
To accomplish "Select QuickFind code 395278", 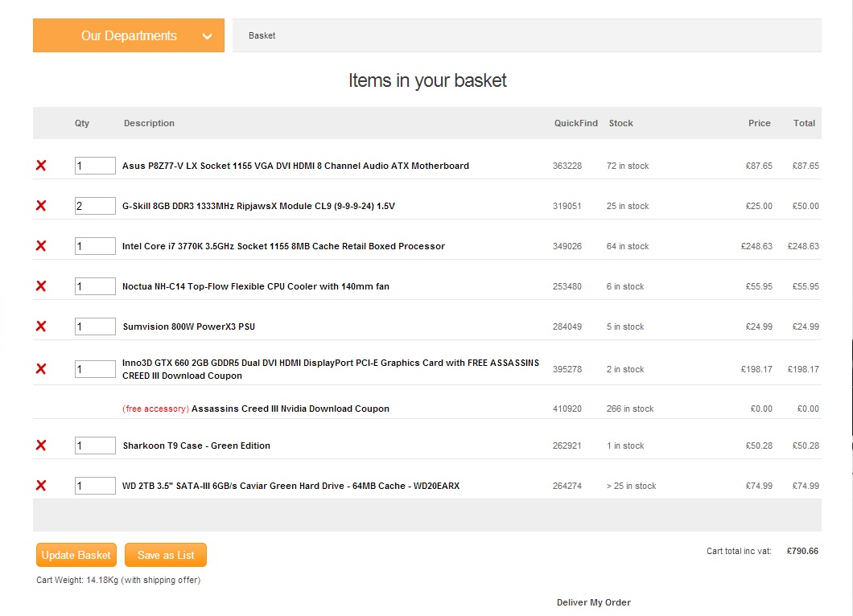I will coord(567,369).
